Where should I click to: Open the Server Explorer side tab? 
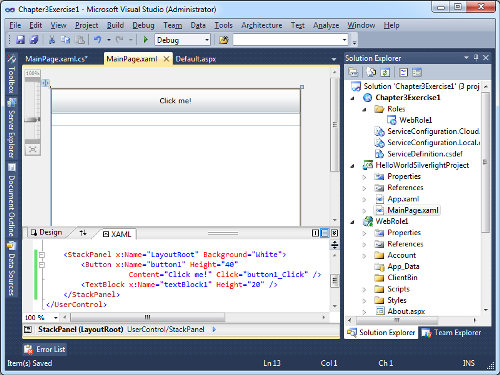(x=12, y=128)
